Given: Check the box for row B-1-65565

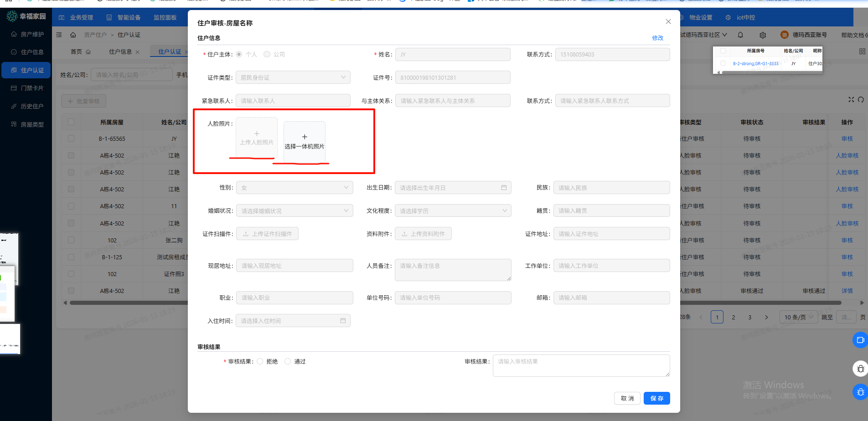Looking at the screenshot, I should coord(71,139).
